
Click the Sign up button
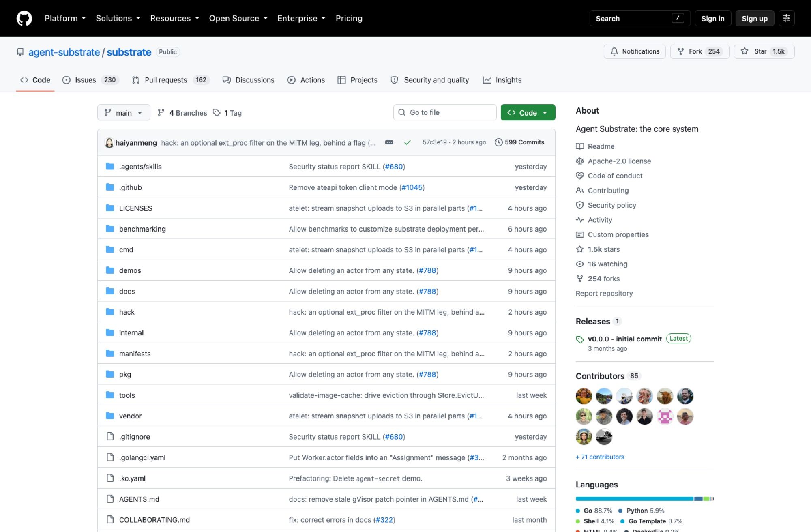pyautogui.click(x=755, y=18)
